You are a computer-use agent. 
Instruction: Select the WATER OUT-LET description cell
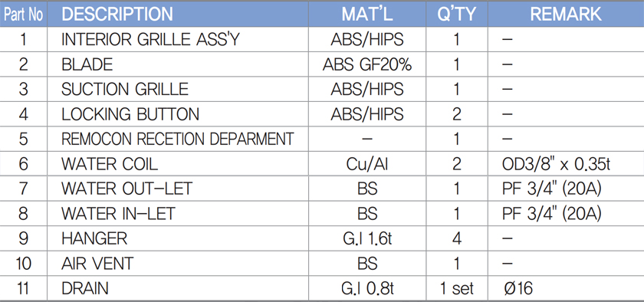(177, 189)
